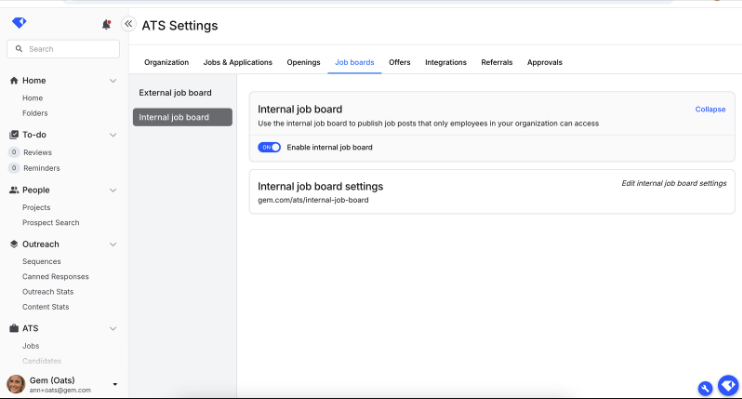Image resolution: width=742 pixels, height=399 pixels.
Task: Click the Collapse link
Action: coord(710,109)
